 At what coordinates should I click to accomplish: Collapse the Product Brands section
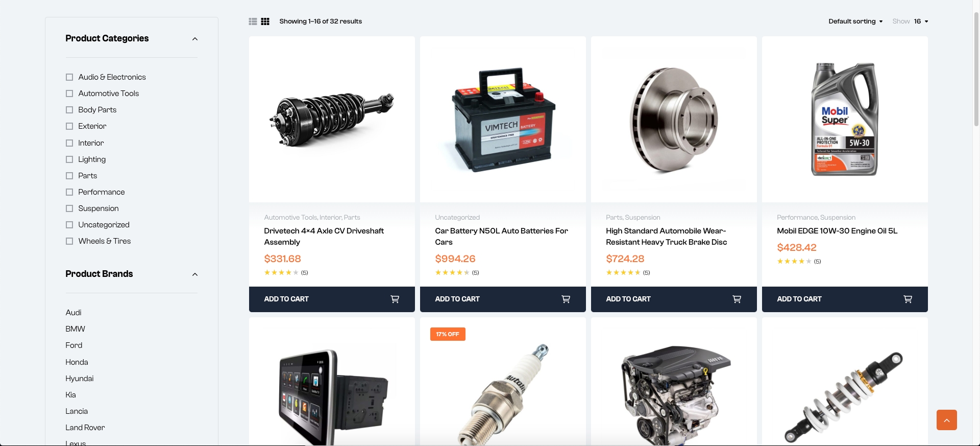(x=195, y=274)
